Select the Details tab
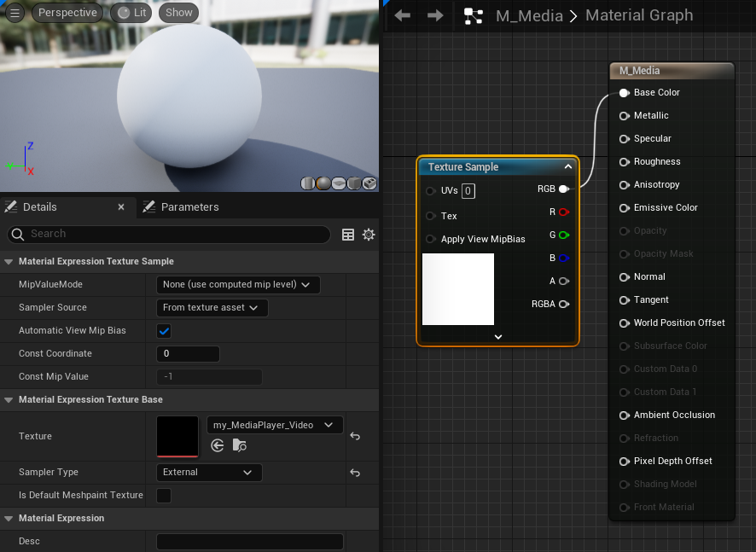756x552 pixels. click(x=39, y=207)
